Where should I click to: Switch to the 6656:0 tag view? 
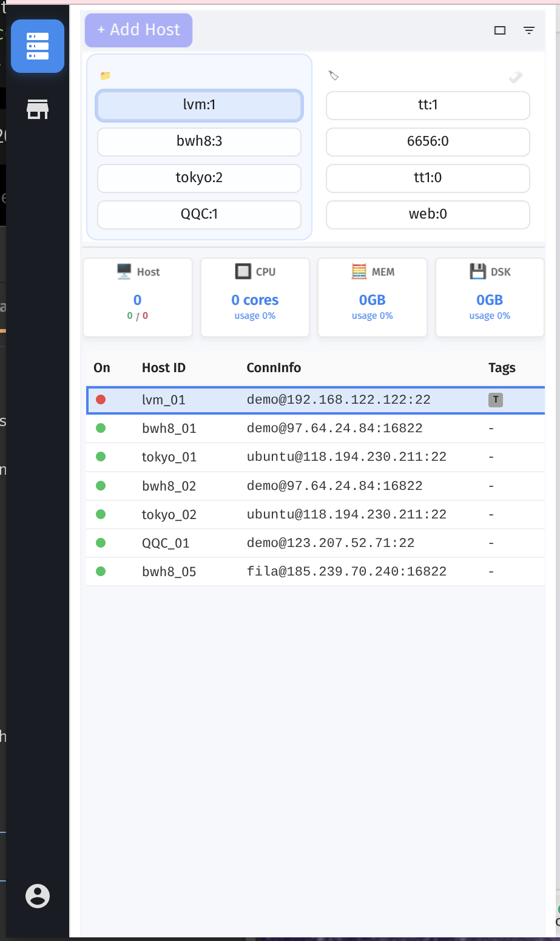pos(427,141)
